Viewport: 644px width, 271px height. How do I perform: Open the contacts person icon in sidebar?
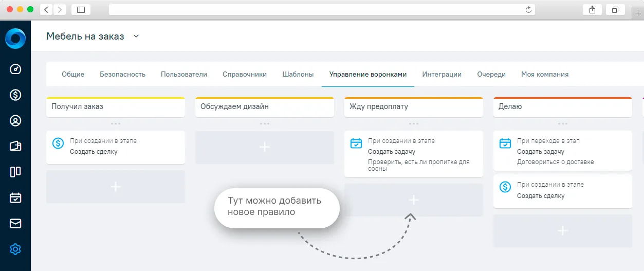click(x=15, y=121)
